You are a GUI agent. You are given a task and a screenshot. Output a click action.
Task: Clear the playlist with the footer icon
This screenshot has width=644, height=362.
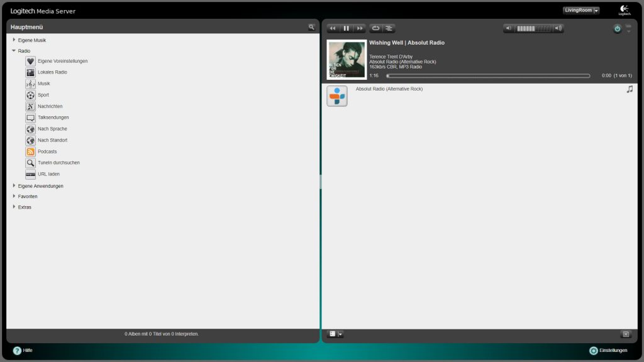tap(626, 334)
